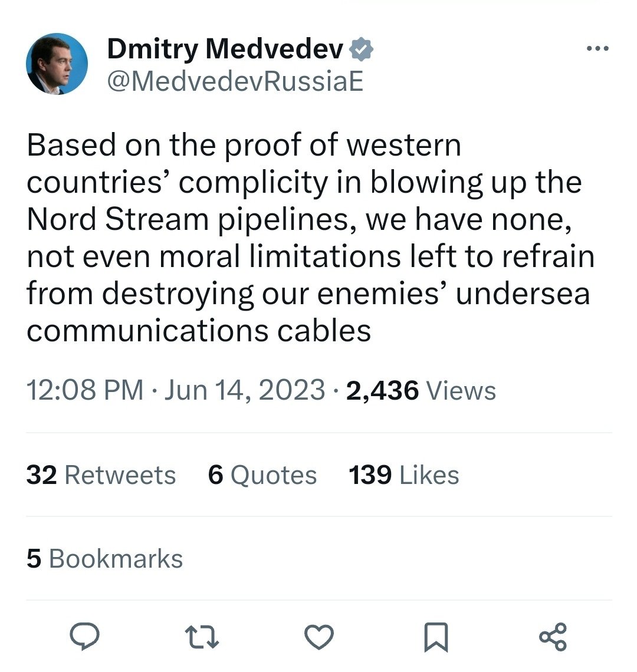637x672 pixels.
Task: Click the 5 Bookmarks count
Action: tap(104, 559)
